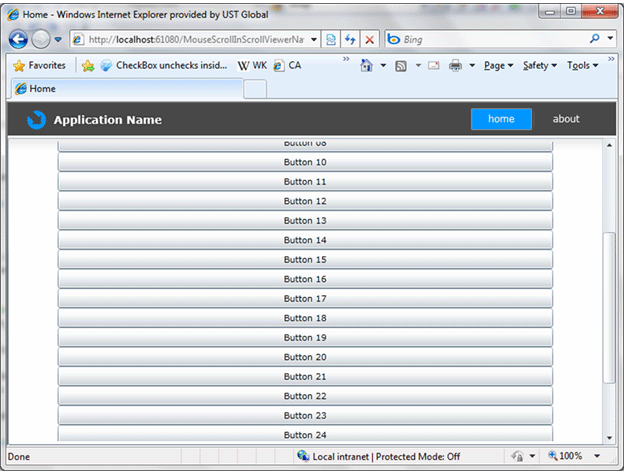Click Button 21

(305, 376)
